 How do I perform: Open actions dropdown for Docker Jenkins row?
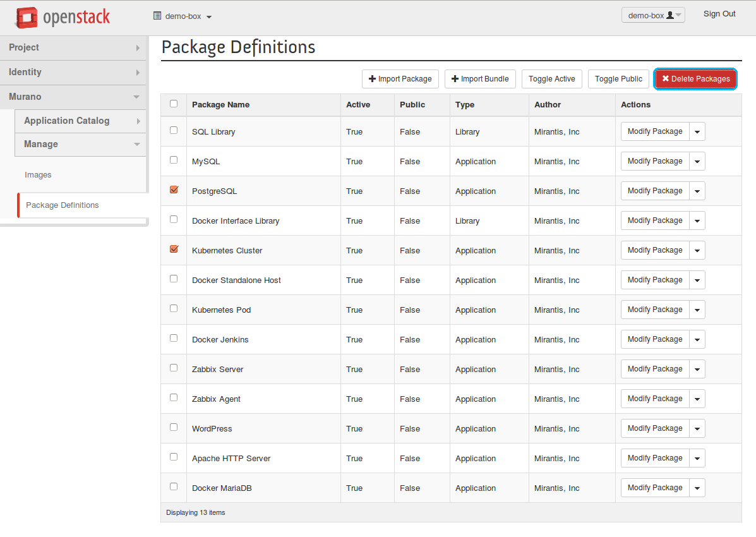tap(697, 340)
